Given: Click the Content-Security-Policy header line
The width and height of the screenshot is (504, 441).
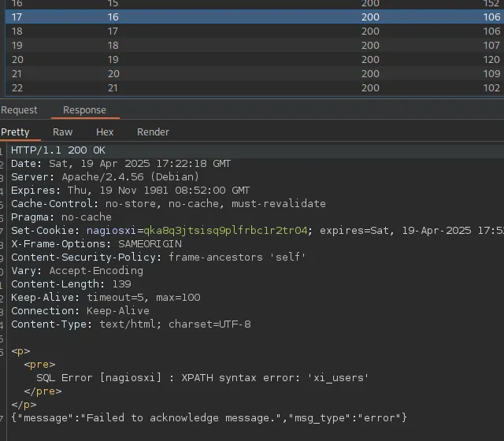Looking at the screenshot, I should [157, 258].
